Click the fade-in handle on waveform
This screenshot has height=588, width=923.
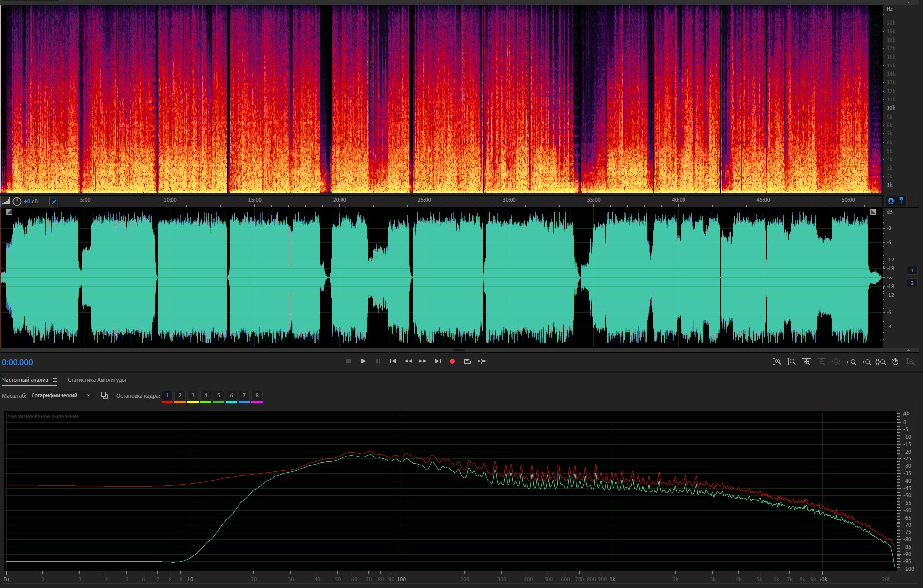click(9, 212)
